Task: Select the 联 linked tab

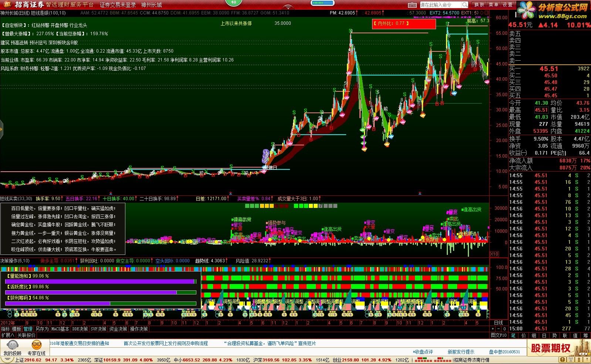Action: 565,336
